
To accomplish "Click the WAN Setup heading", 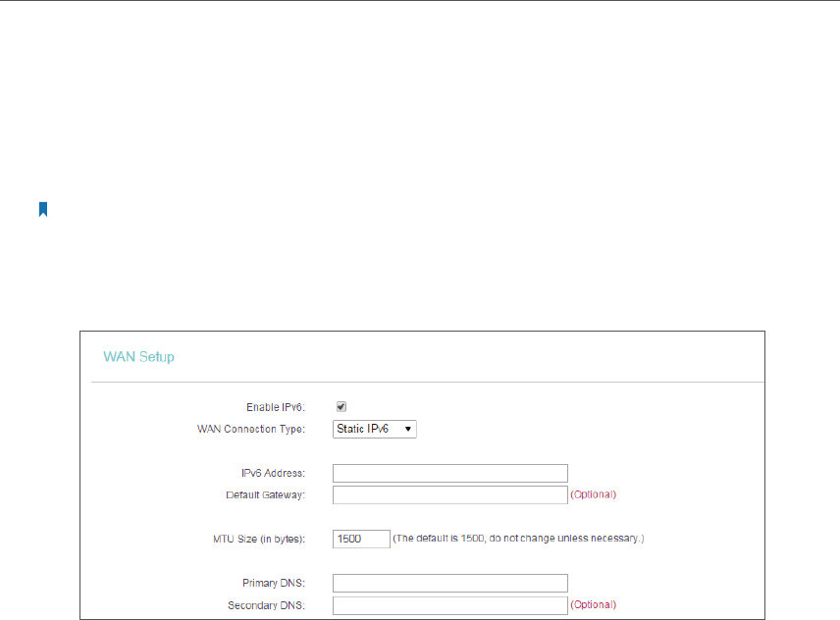I will coord(138,357).
